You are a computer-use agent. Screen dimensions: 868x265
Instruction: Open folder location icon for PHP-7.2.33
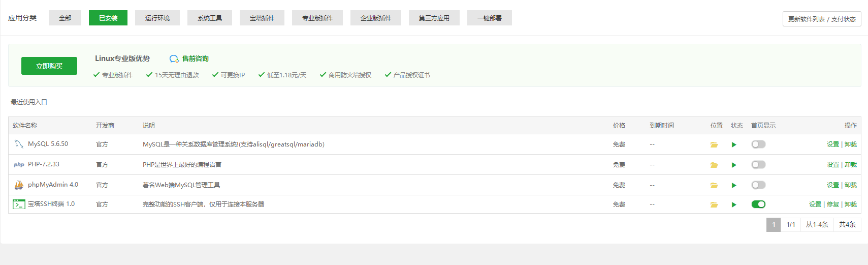coord(714,165)
